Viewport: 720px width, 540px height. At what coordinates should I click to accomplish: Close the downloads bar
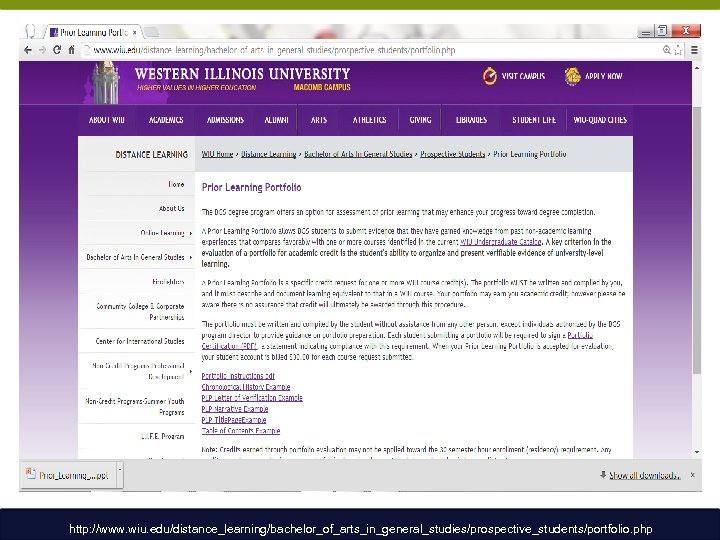point(692,475)
